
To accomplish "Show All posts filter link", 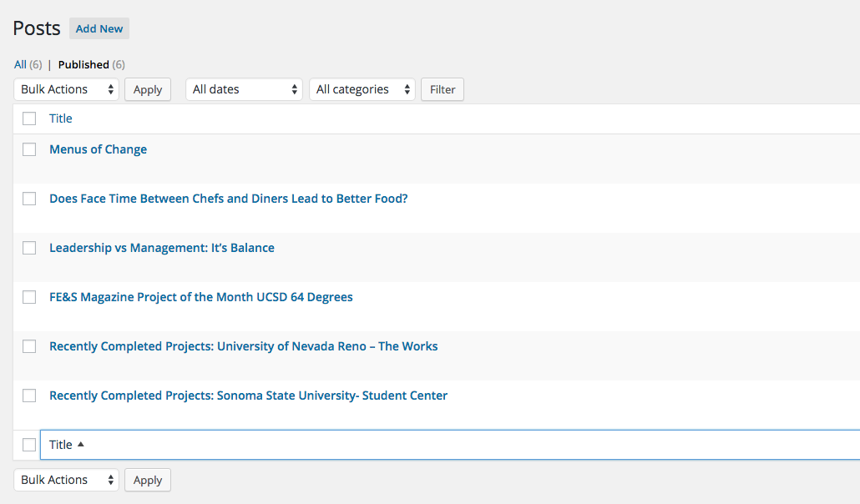I will [x=21, y=64].
